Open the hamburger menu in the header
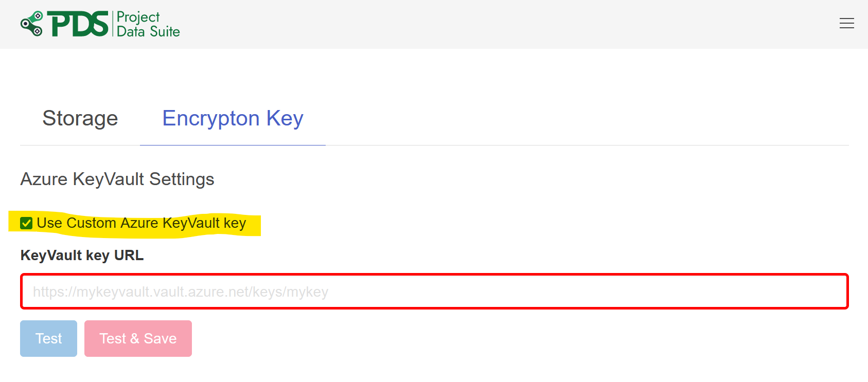This screenshot has height=382, width=868. coord(846,24)
